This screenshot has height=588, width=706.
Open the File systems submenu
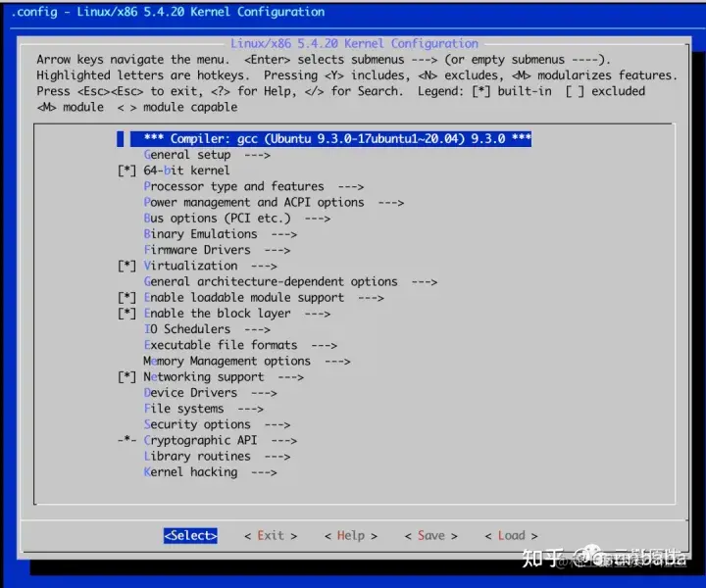coord(183,409)
